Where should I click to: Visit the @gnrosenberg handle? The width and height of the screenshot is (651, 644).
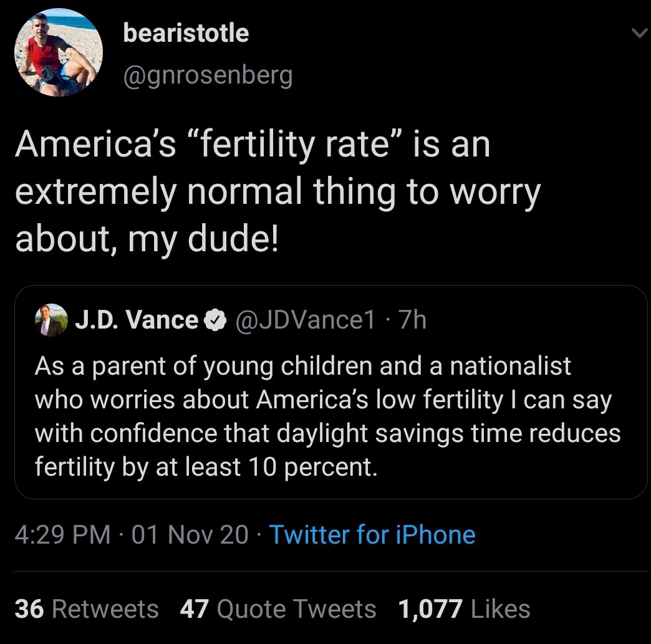tap(208, 75)
